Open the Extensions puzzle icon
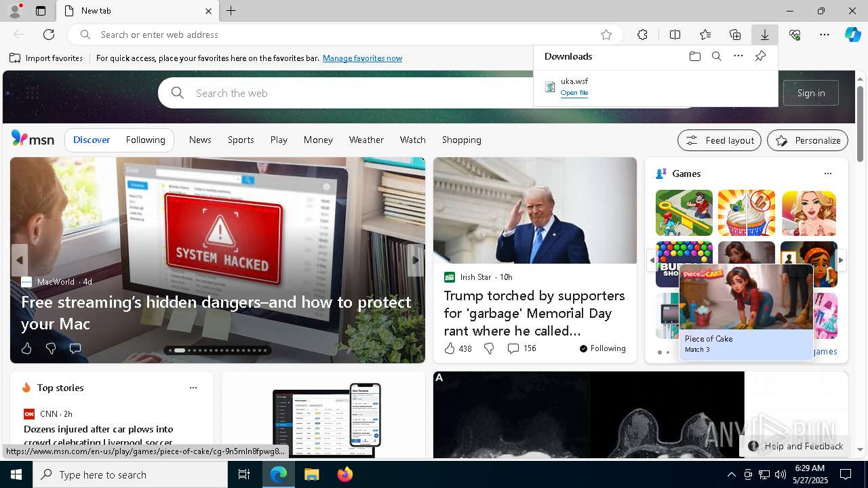Viewport: 868px width, 488px height. pyautogui.click(x=642, y=35)
